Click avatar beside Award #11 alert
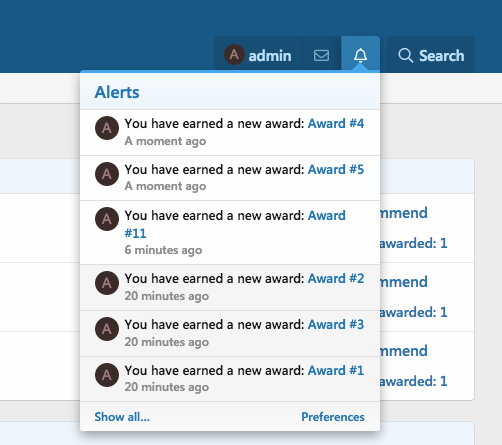The height and width of the screenshot is (445, 502). point(107,219)
